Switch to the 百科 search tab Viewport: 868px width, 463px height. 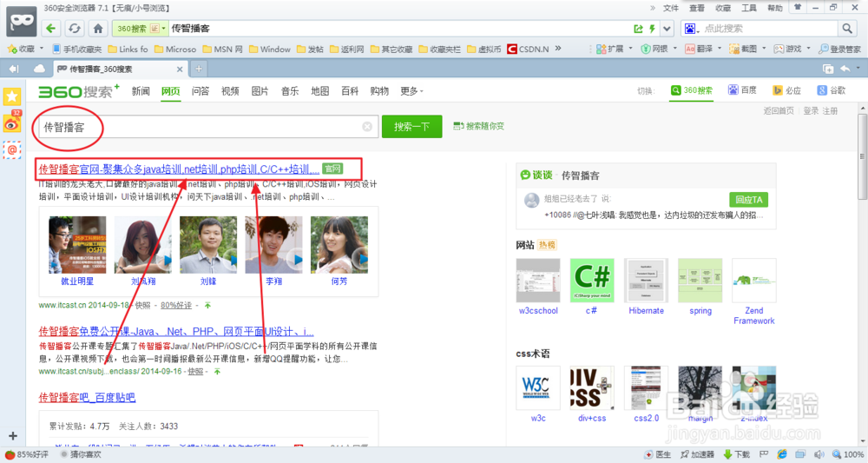point(349,91)
